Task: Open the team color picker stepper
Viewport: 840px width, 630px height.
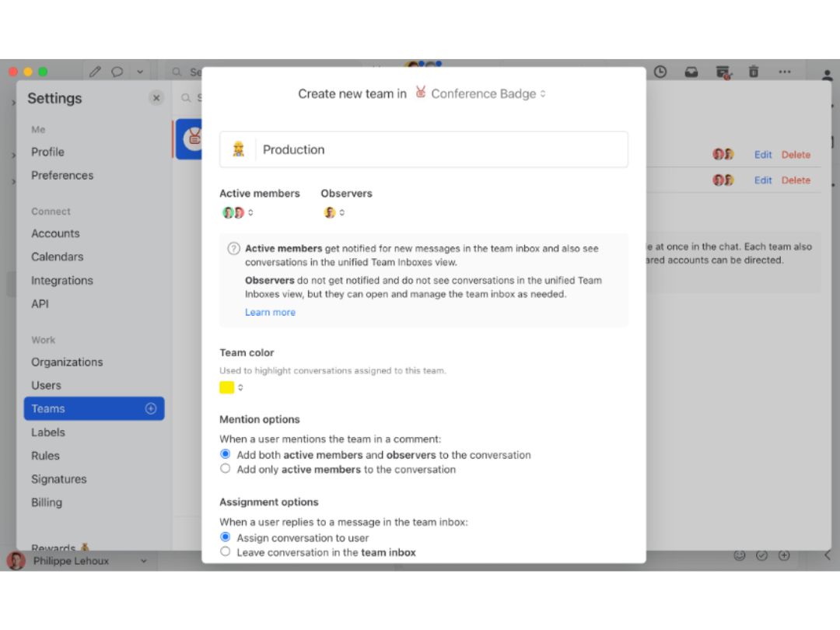Action: pos(240,387)
